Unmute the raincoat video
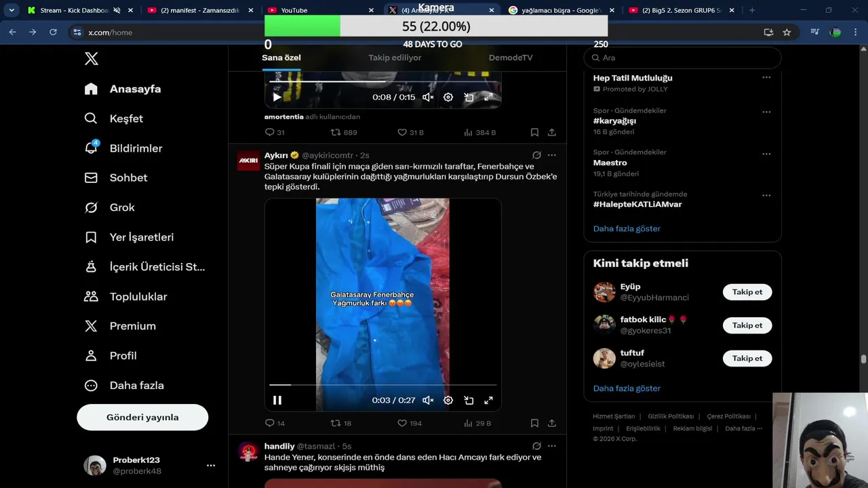This screenshot has height=488, width=868. pos(428,400)
